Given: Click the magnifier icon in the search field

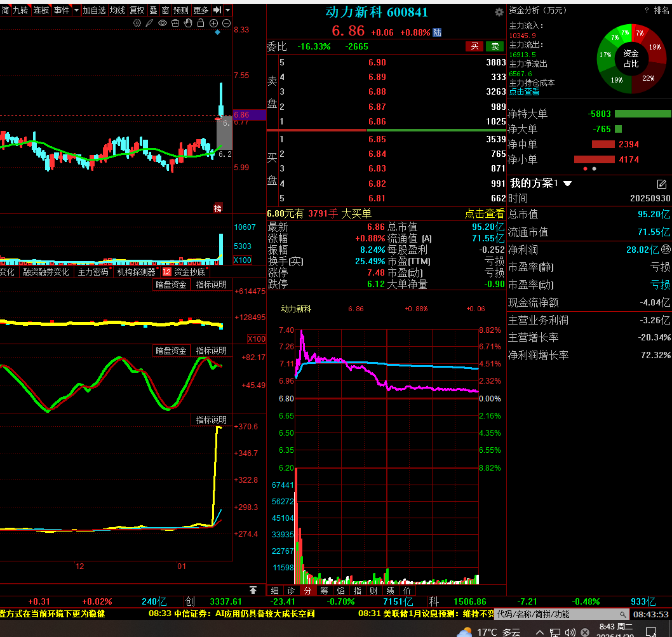Looking at the screenshot, I should [622, 614].
